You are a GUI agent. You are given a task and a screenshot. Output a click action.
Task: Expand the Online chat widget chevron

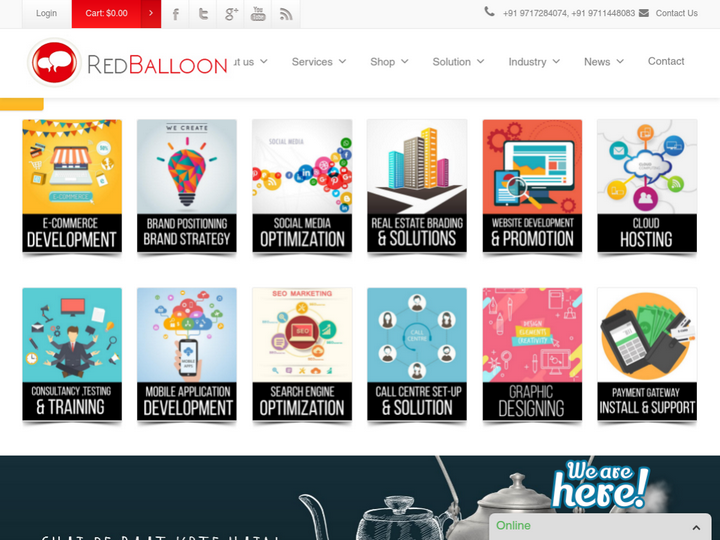pos(696,527)
